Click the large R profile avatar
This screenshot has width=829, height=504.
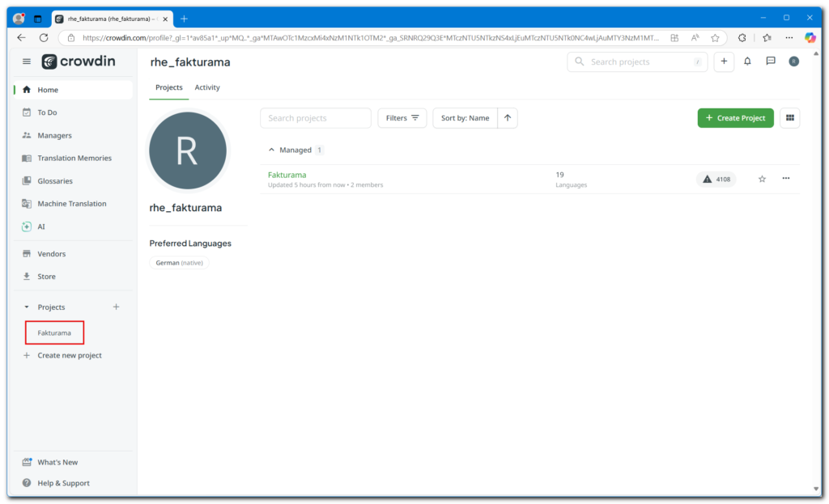click(188, 150)
